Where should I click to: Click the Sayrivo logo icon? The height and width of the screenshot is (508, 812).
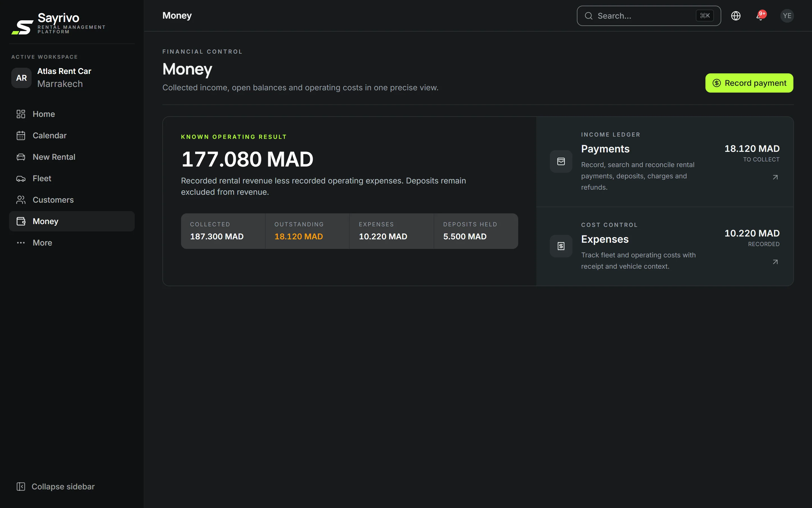coord(23,27)
